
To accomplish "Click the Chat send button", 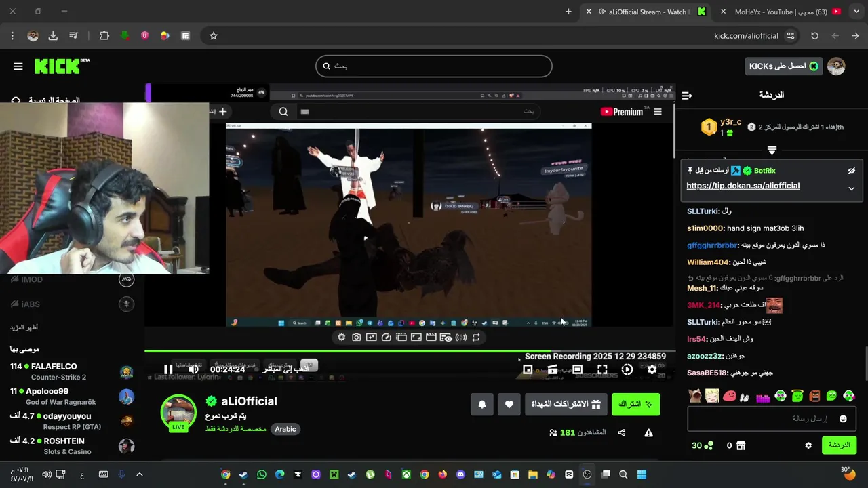I will [x=839, y=445].
